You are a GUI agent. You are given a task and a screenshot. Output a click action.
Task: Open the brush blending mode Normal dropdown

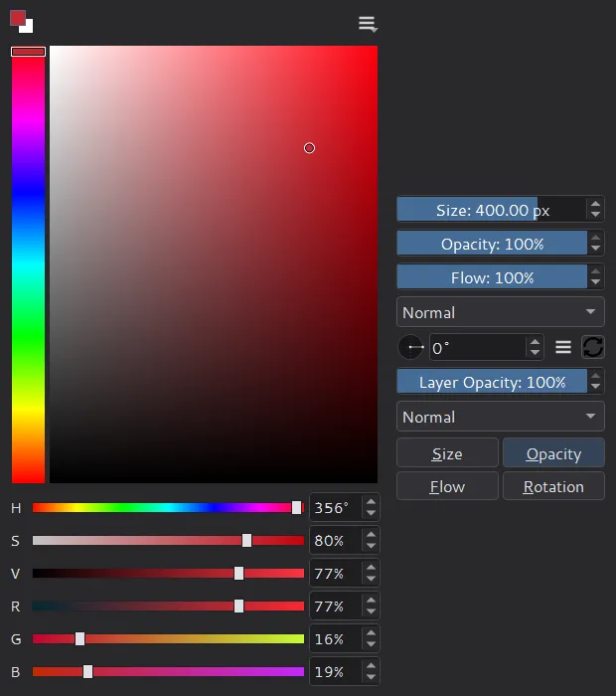tap(500, 312)
